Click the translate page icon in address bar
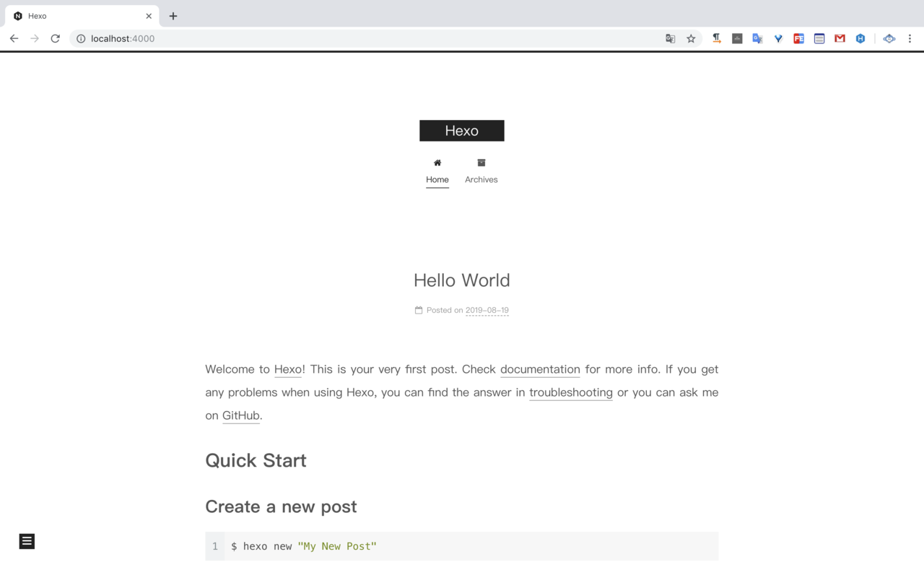 point(670,38)
